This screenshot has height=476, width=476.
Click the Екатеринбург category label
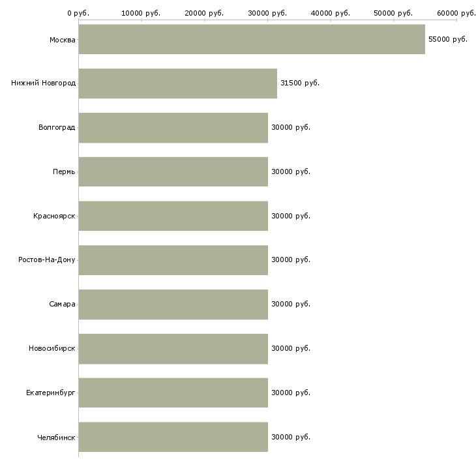tap(50, 393)
